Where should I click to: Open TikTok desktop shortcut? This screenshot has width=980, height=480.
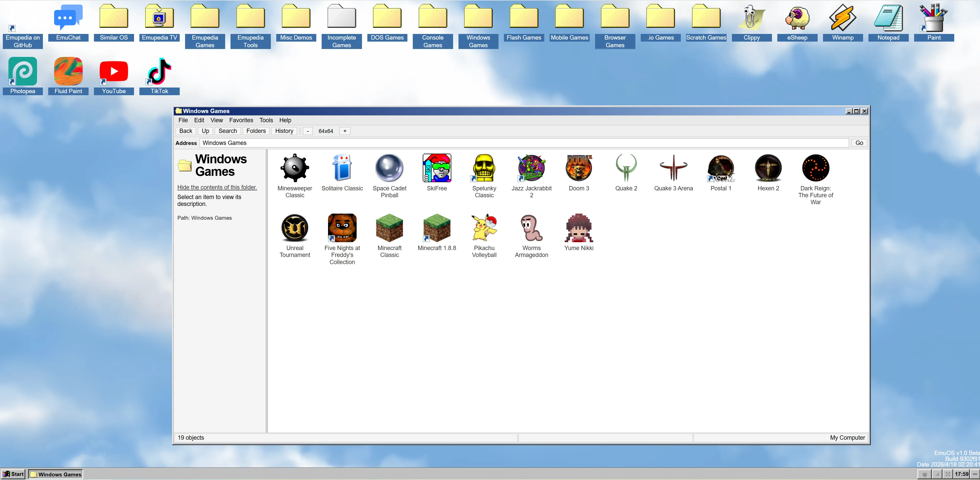pos(159,71)
